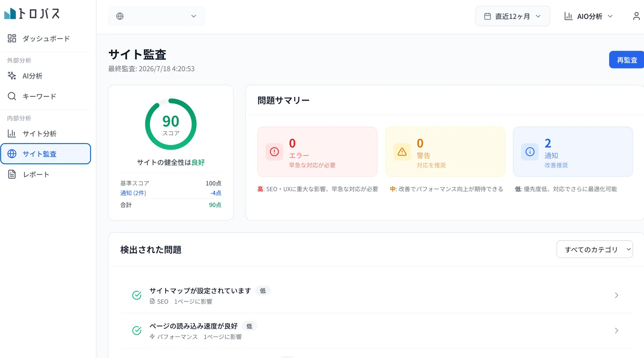This screenshot has width=644, height=358.
Task: Click the yellow warning triangle icon
Action: (402, 151)
